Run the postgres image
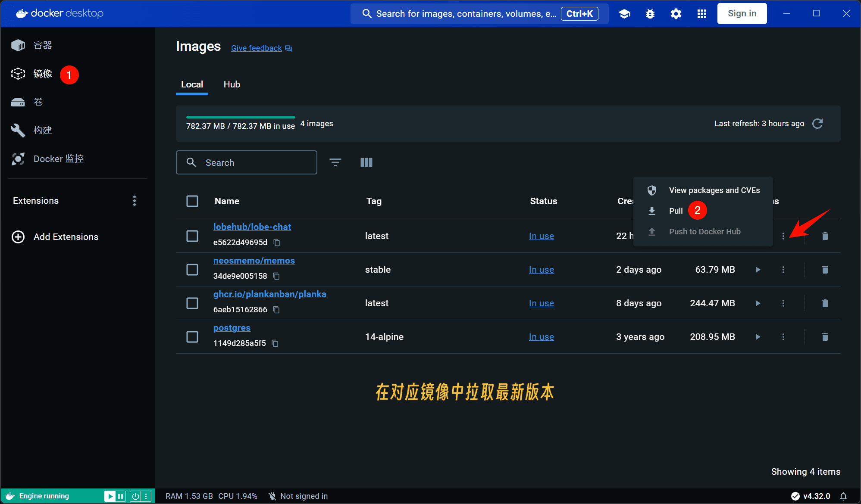Viewport: 861px width, 504px height. 758,337
